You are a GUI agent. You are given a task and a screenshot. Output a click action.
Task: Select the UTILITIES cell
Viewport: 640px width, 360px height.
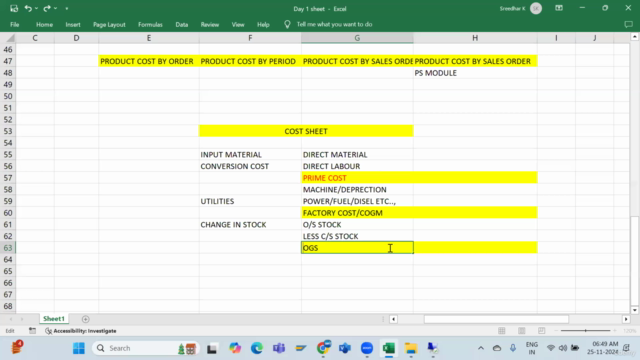[250, 201]
